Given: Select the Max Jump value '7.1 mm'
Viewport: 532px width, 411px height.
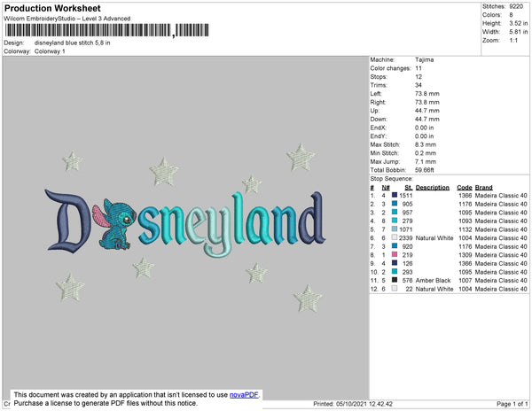Looking at the screenshot, I should pos(425,161).
